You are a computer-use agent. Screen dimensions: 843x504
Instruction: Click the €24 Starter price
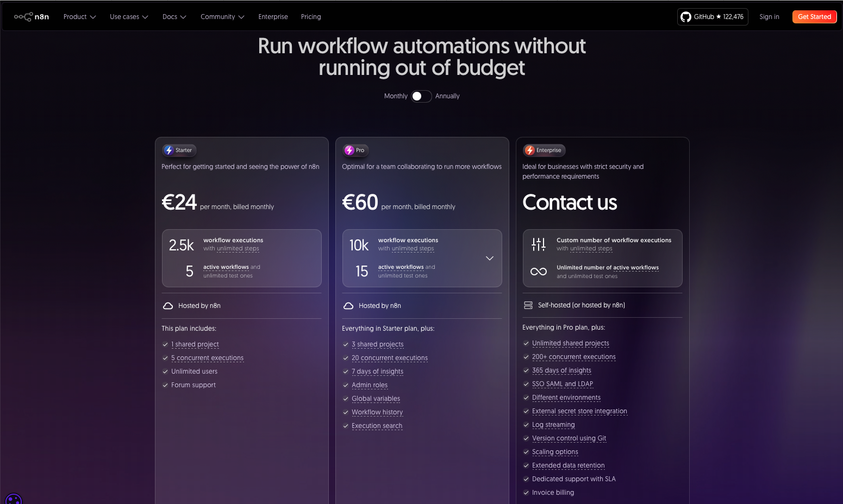click(179, 203)
